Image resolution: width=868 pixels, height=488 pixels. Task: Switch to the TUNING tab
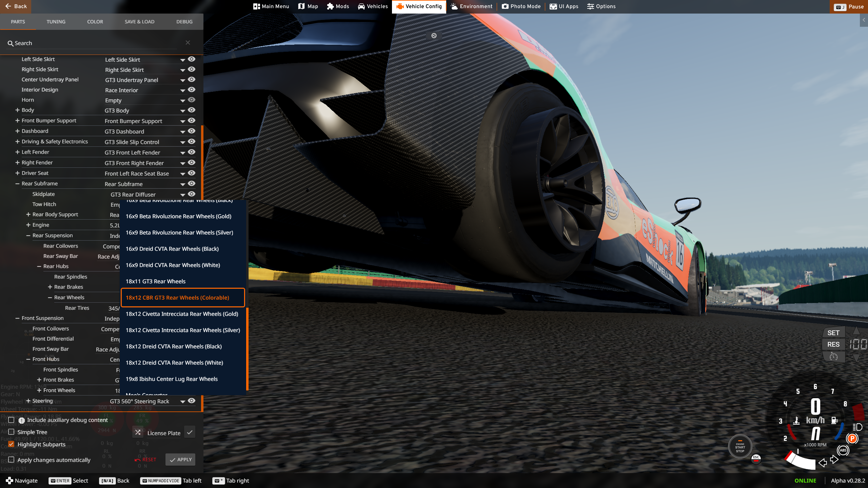tap(56, 22)
